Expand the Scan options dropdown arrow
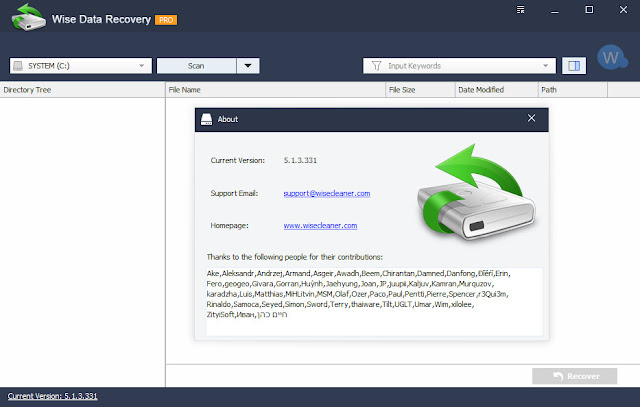Image resolution: width=640 pixels, height=407 pixels. [x=248, y=66]
